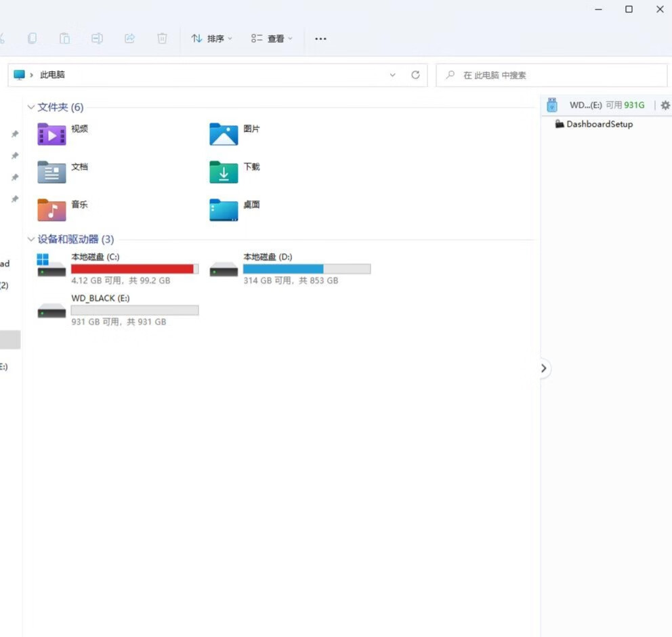672x637 pixels.
Task: Click the 931 GB 可用, 共 931 GB text
Action: (x=119, y=322)
